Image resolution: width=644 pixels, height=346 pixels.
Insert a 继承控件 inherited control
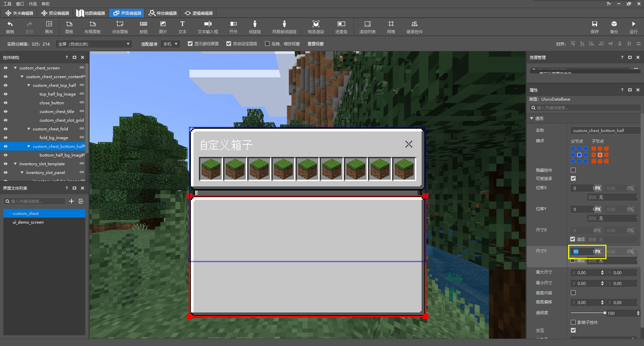[x=415, y=27]
